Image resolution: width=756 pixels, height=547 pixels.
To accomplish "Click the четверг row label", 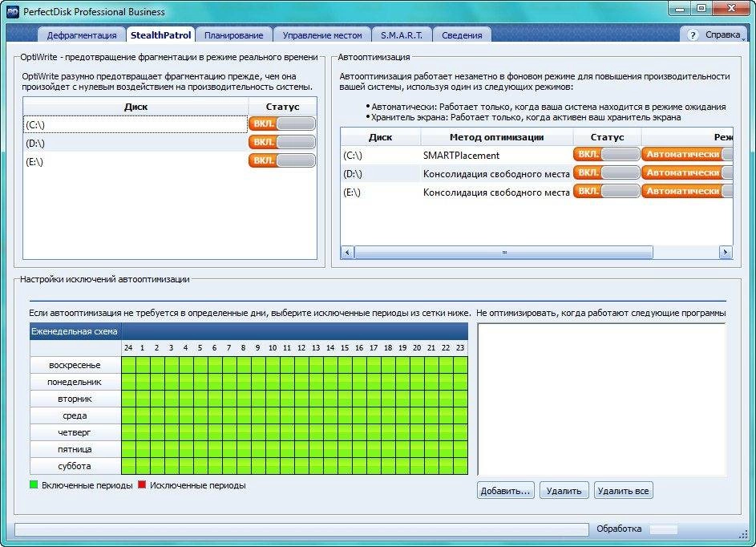I will (75, 432).
